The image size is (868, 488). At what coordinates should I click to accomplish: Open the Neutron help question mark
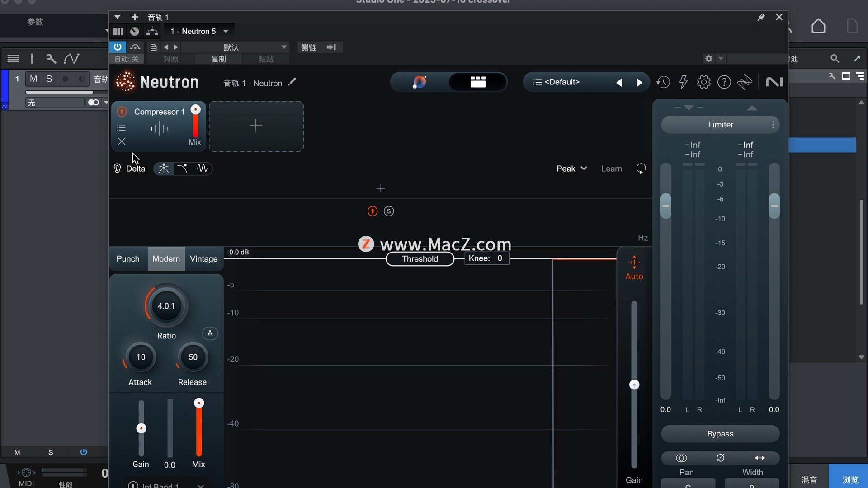tap(724, 82)
